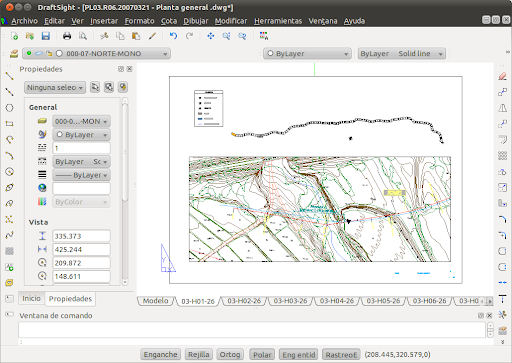Open the 000-0...-MON layer property dropdown
This screenshot has height=363, width=512.
(x=81, y=121)
